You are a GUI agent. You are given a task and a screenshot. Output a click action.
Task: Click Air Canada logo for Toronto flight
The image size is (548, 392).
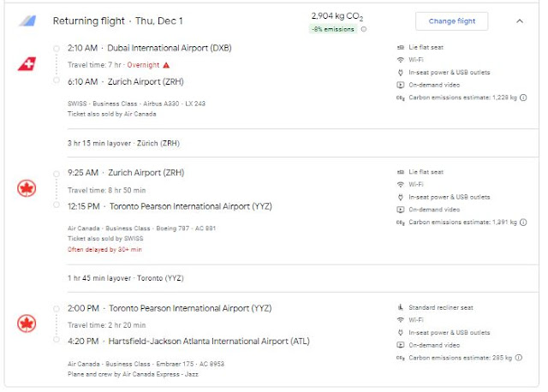[x=27, y=324]
